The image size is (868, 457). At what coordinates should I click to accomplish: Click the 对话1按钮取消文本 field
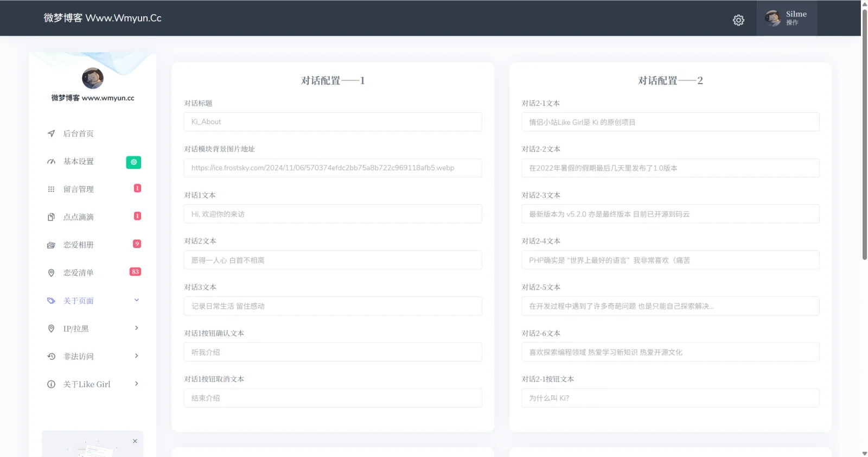coord(333,398)
